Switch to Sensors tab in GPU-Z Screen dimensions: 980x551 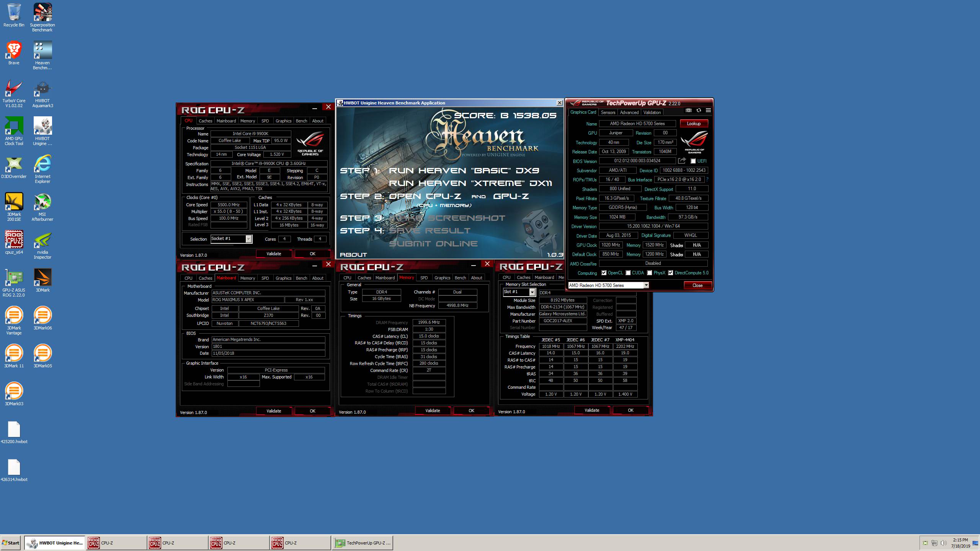tap(608, 112)
